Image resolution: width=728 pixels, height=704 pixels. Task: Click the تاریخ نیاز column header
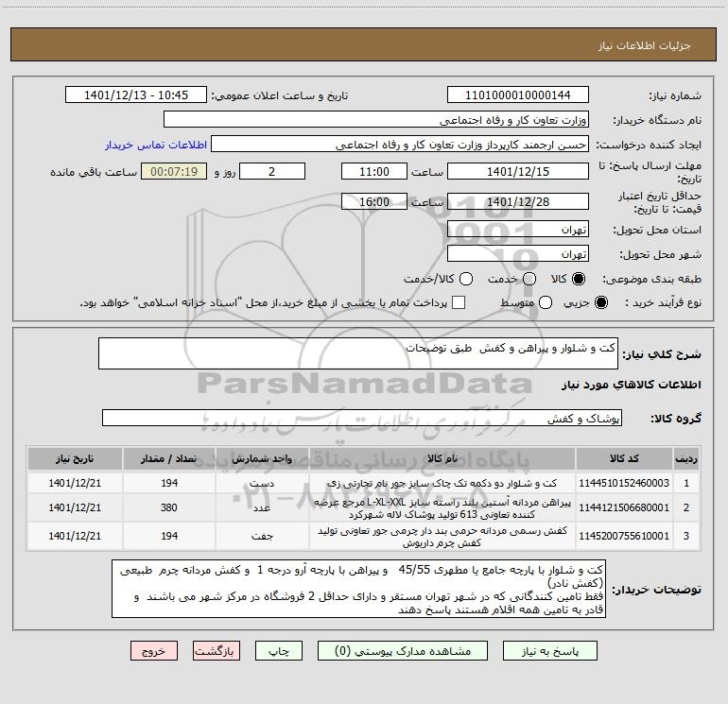pyautogui.click(x=75, y=458)
